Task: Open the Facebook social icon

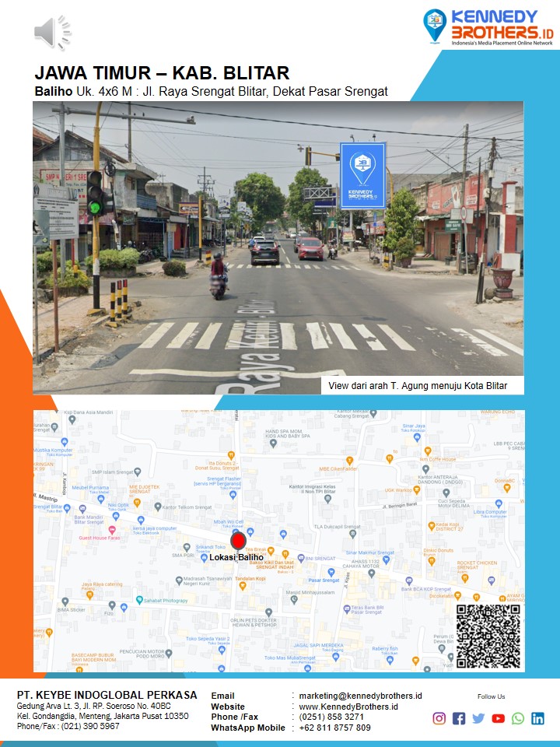Action: (x=459, y=718)
